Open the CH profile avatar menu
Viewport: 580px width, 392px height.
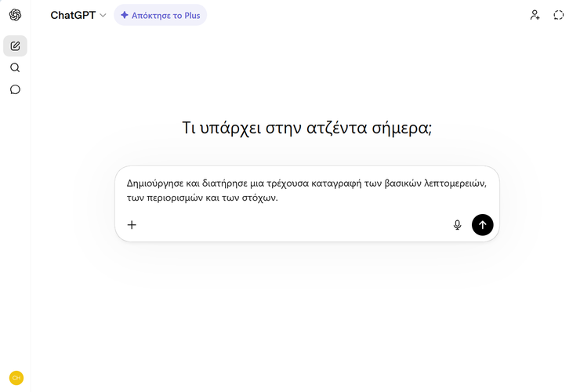point(16,377)
